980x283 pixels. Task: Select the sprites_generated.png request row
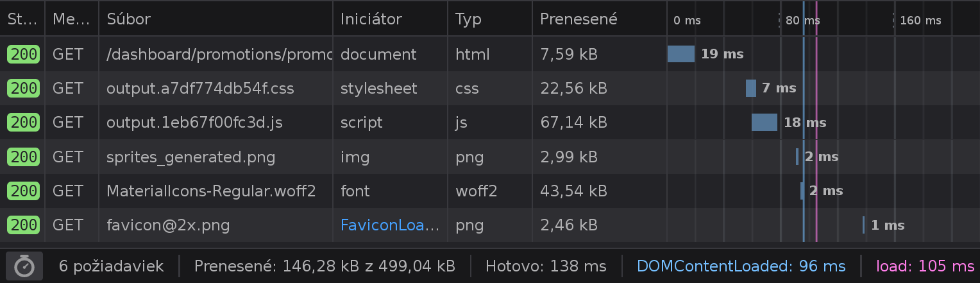point(490,157)
